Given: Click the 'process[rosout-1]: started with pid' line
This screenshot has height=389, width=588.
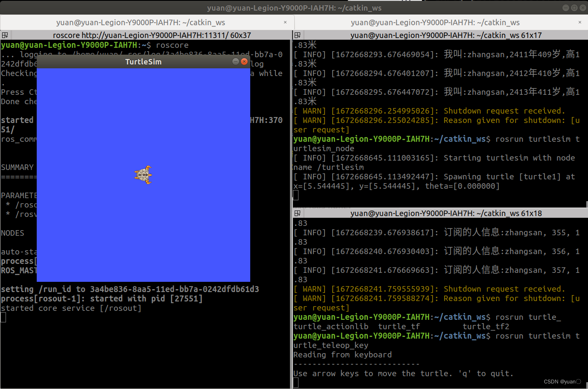Looking at the screenshot, I should click(102, 298).
